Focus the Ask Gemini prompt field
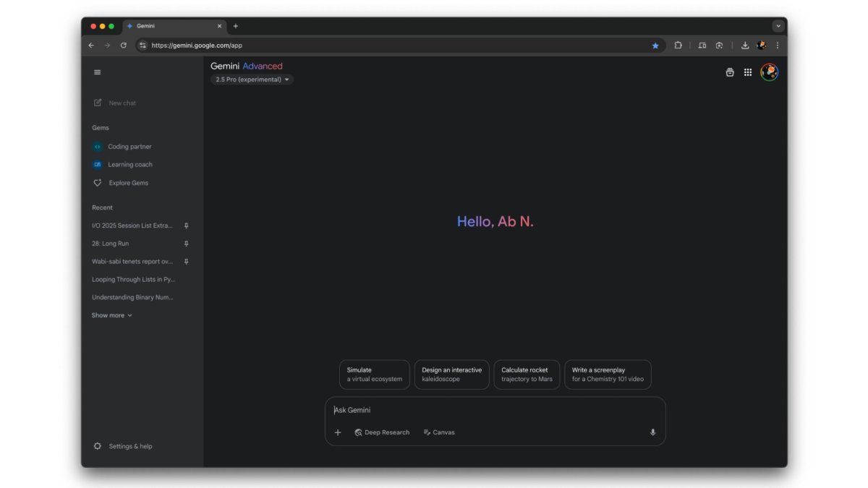Image resolution: width=868 pixels, height=488 pixels. point(495,410)
